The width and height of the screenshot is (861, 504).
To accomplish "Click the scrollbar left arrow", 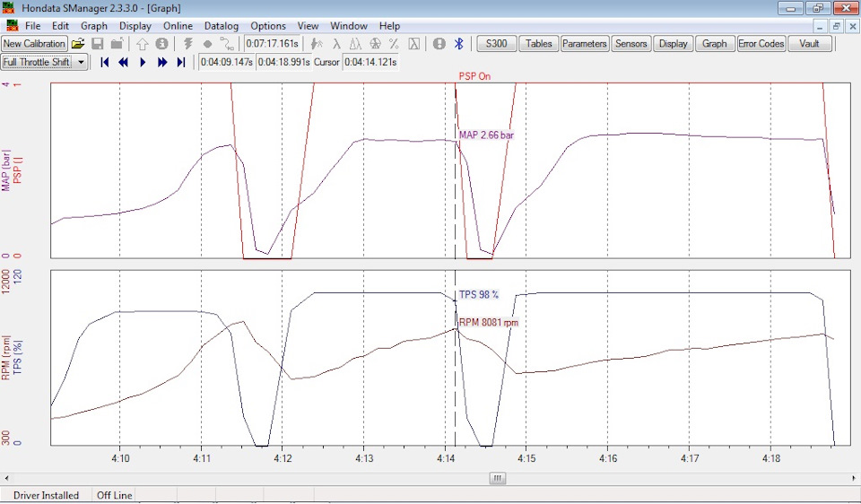I will (6, 478).
